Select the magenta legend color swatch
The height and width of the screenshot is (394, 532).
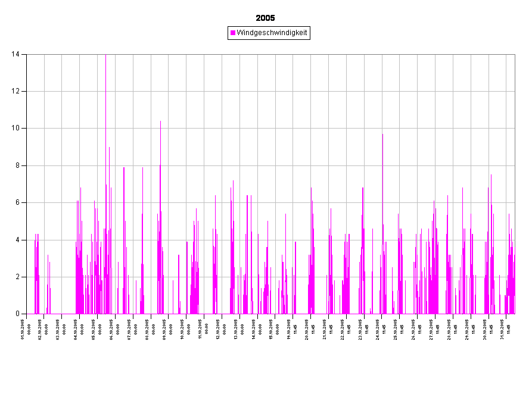[233, 33]
